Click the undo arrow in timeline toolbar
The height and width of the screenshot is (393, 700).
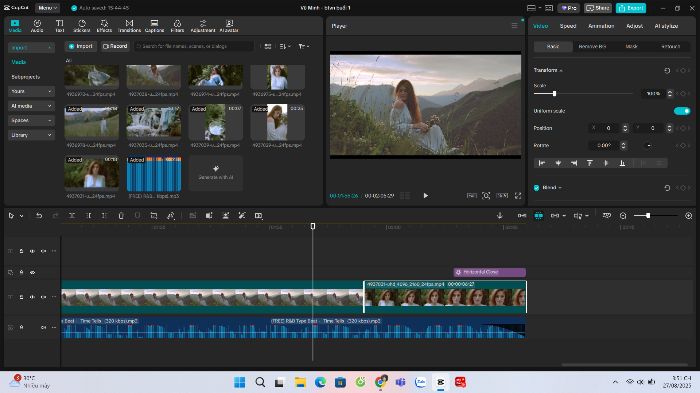tap(39, 216)
